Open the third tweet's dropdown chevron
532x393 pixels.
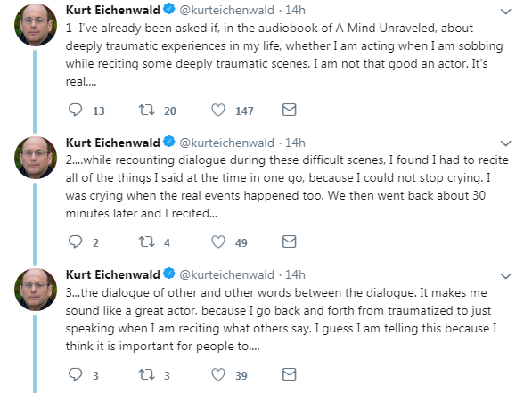pos(505,276)
